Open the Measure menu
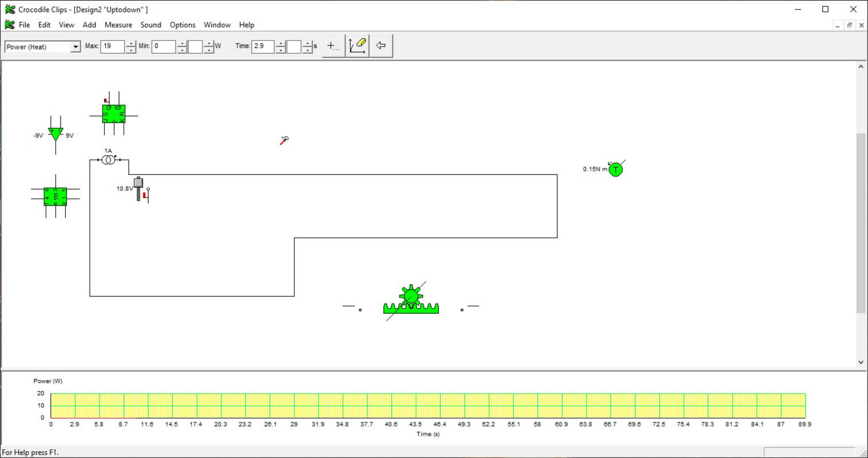Screen dimensions: 868x458 click(x=118, y=25)
